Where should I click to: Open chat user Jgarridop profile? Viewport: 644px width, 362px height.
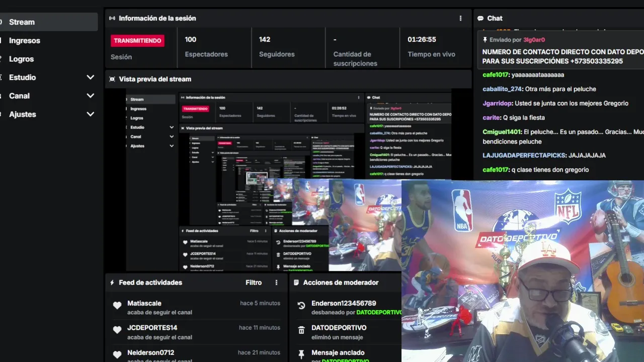click(498, 103)
